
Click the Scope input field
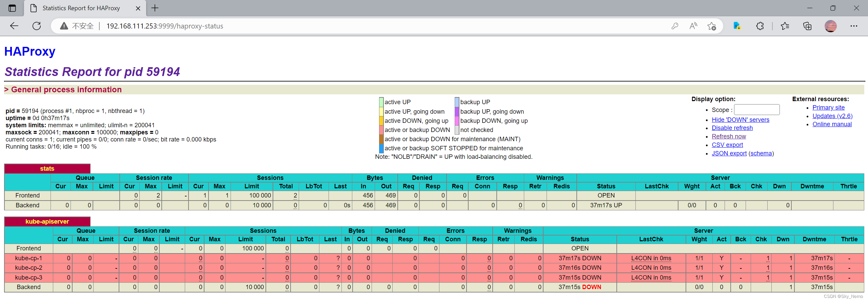pos(757,110)
